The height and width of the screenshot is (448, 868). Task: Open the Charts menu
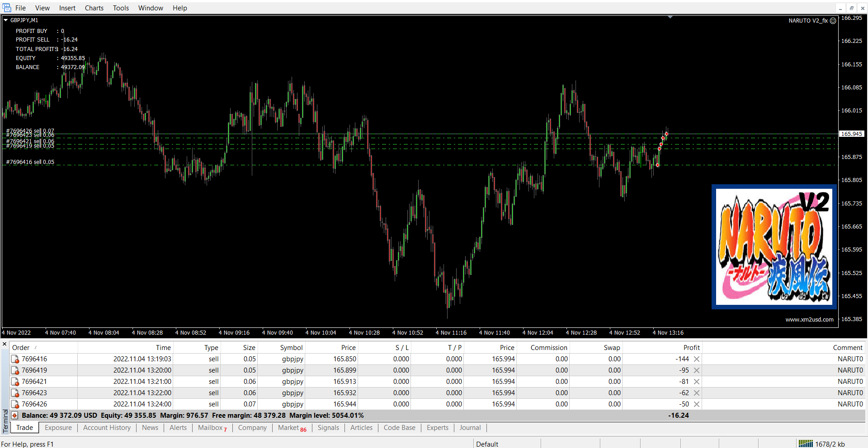coord(94,8)
